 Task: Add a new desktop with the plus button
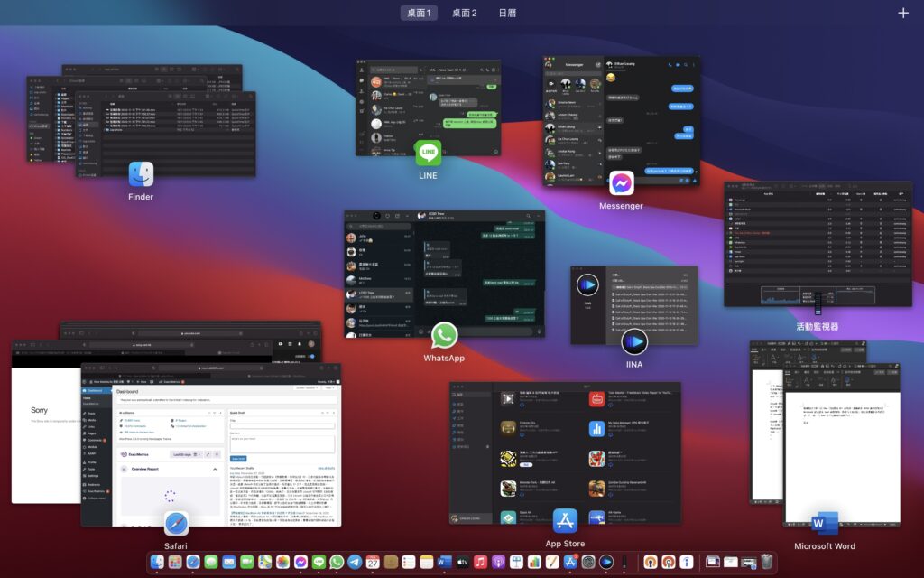903,13
